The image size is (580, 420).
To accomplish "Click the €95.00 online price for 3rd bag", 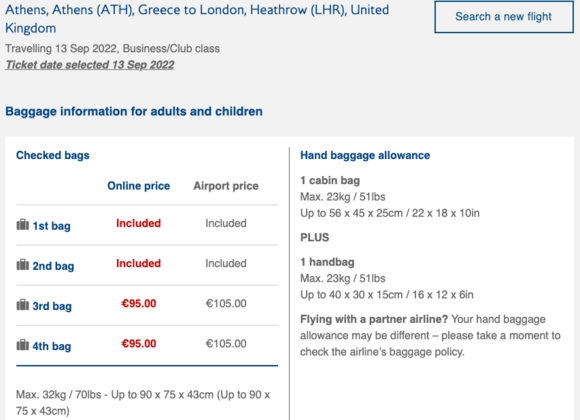I will click(x=139, y=303).
